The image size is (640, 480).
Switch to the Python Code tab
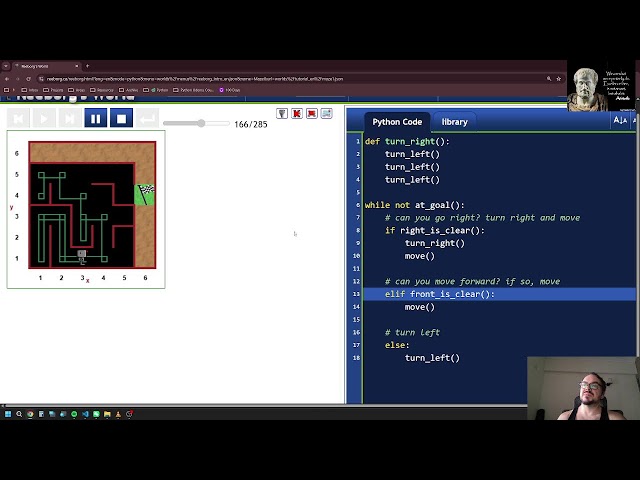[397, 122]
